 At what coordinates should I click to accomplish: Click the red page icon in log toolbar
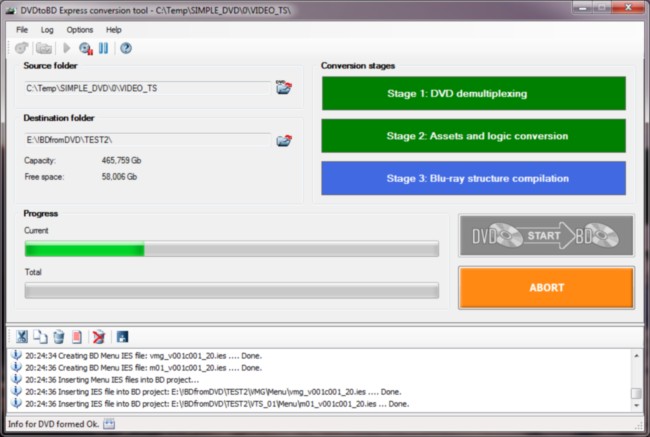coord(77,337)
